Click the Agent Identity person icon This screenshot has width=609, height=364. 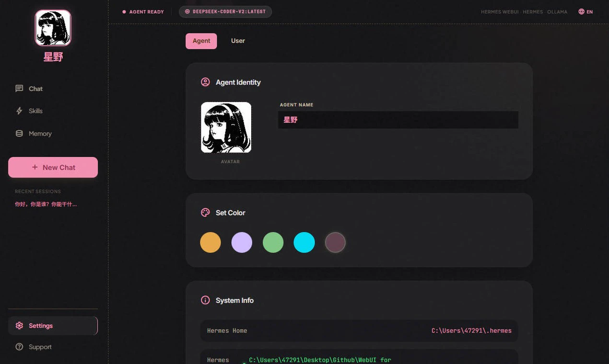click(205, 82)
